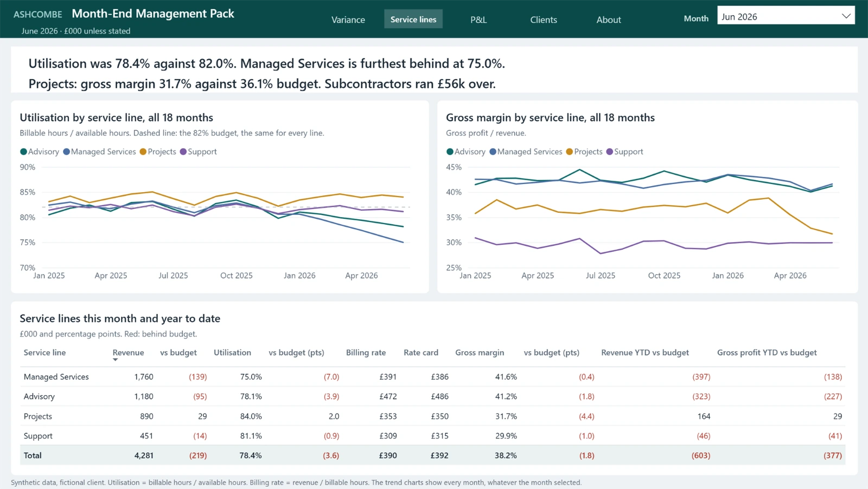Click Advisory legend dot in gross margin chart
Viewport: 868px width, 489px height.
tap(450, 152)
